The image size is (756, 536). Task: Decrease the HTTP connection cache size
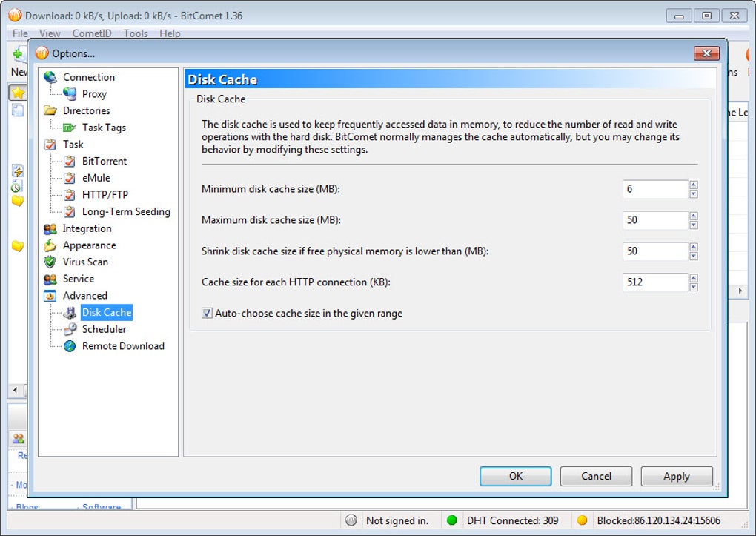click(x=693, y=287)
